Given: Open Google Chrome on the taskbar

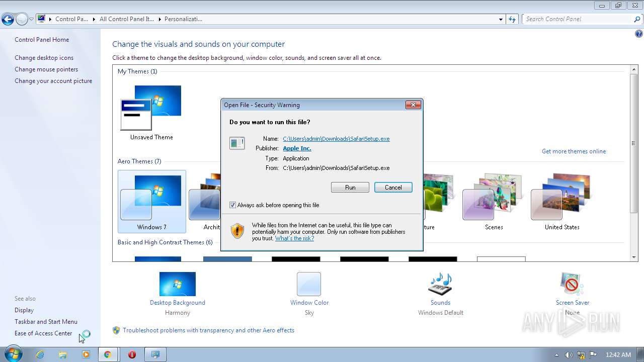Looking at the screenshot, I should click(x=107, y=354).
